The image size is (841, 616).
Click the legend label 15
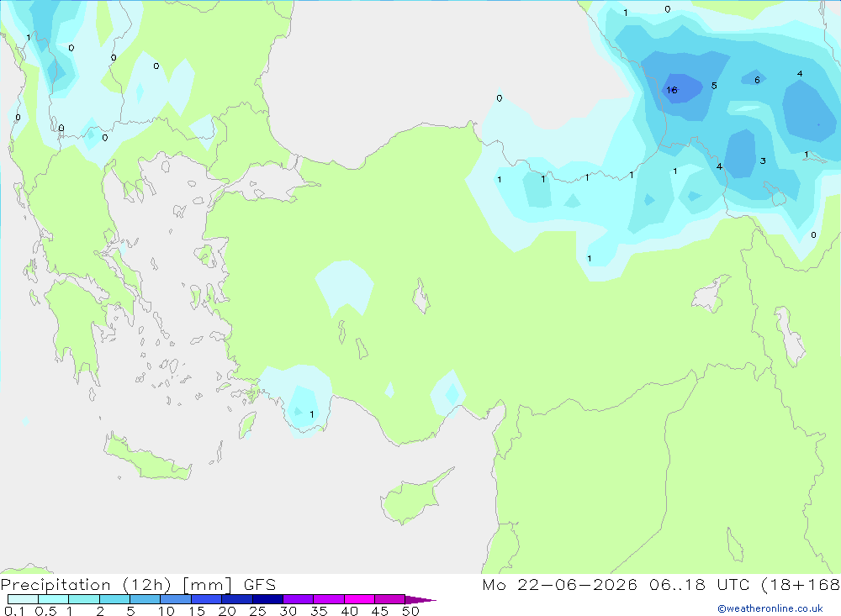(x=197, y=611)
